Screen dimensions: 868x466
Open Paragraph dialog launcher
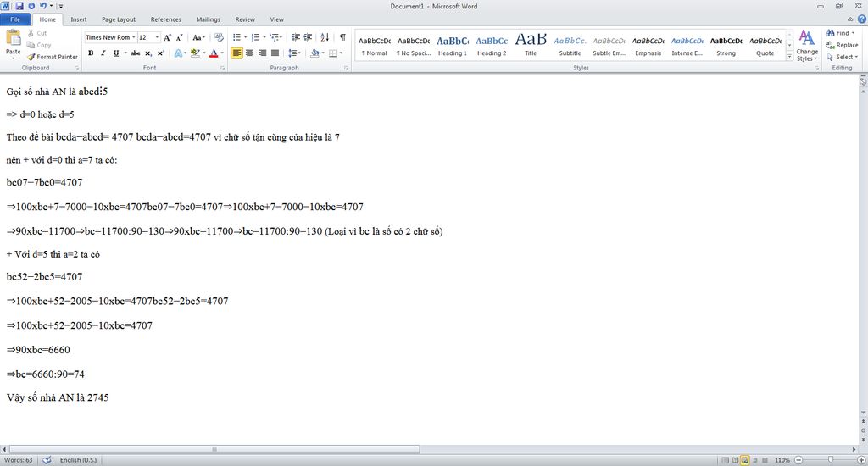[347, 68]
